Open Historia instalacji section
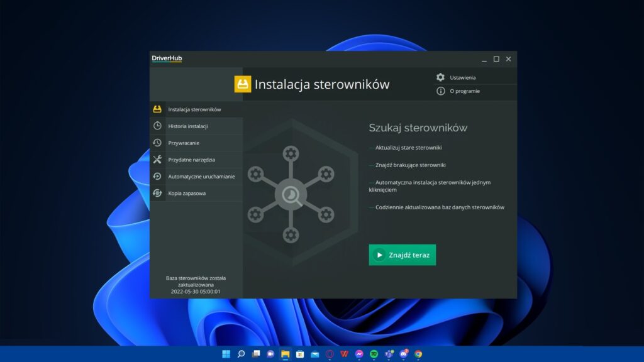The image size is (644, 362). 196,126
